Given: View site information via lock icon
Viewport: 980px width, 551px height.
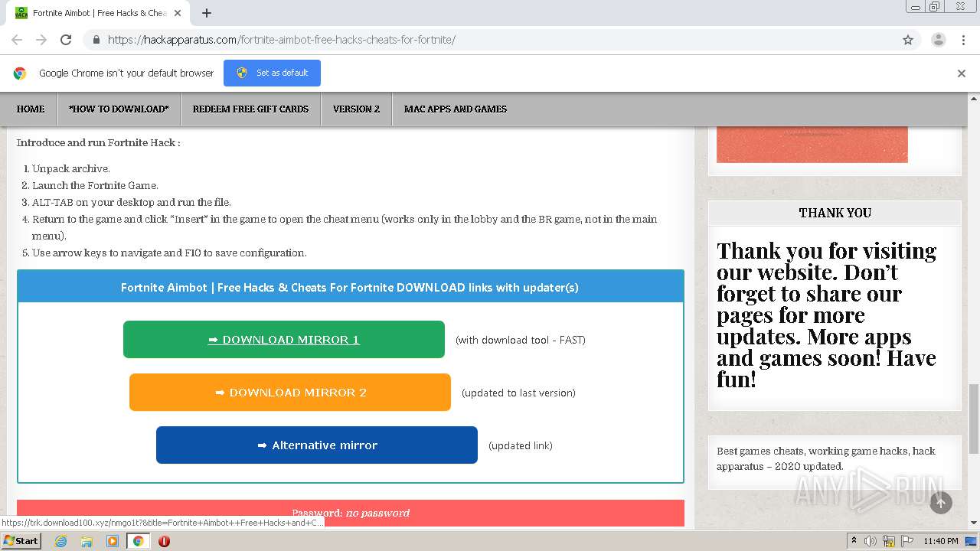Looking at the screenshot, I should pyautogui.click(x=96, y=40).
